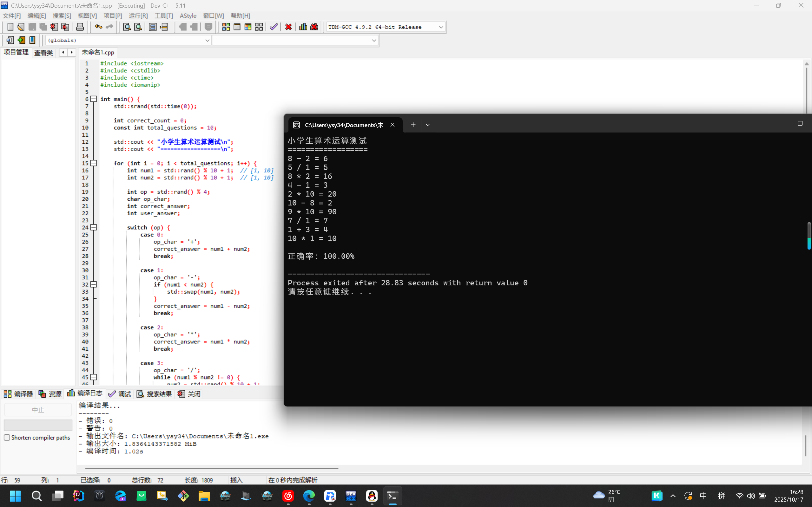Screen dimensions: 812x507
Task: Collapse the main function fold at line 6
Action: point(94,99)
